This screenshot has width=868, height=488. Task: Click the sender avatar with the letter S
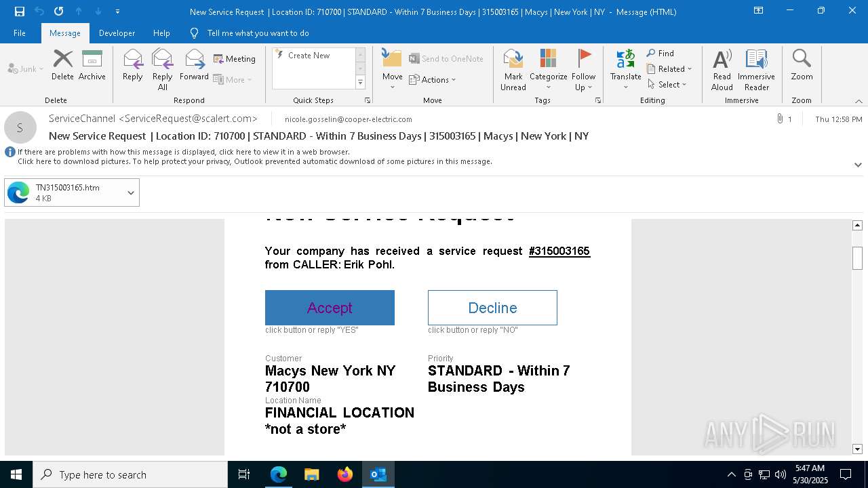point(20,127)
